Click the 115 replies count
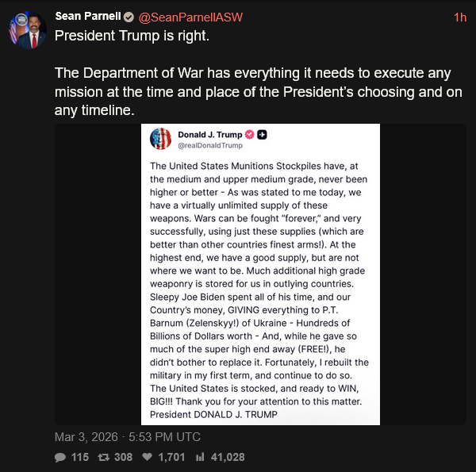This screenshot has height=472, width=476. (80, 457)
